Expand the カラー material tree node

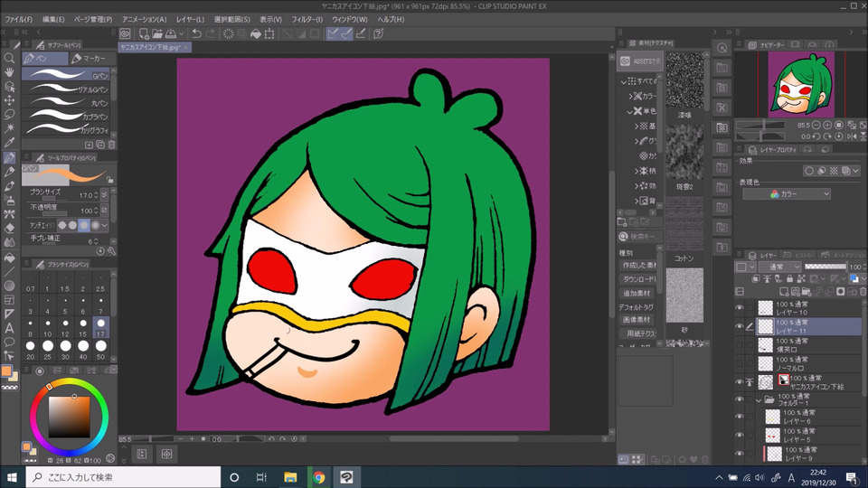point(630,97)
